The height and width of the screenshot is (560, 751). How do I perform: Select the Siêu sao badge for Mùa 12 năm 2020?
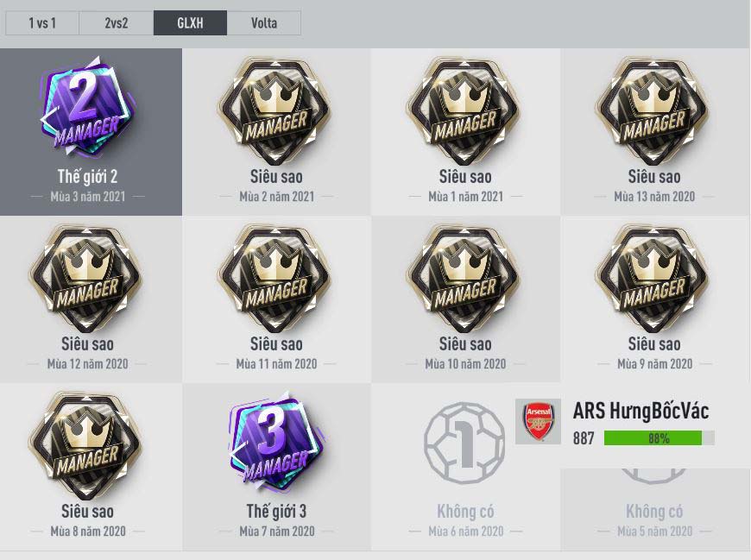tap(86, 279)
